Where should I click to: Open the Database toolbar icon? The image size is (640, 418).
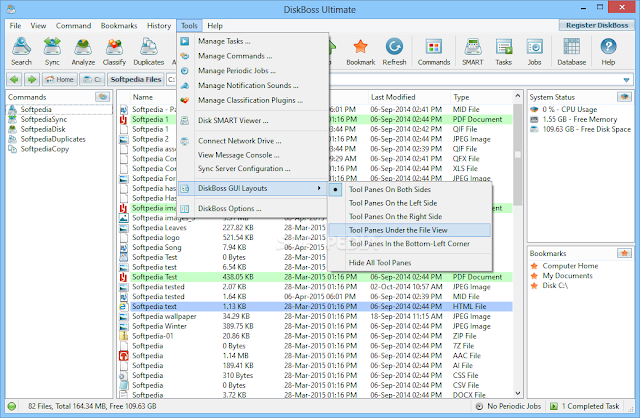571,51
